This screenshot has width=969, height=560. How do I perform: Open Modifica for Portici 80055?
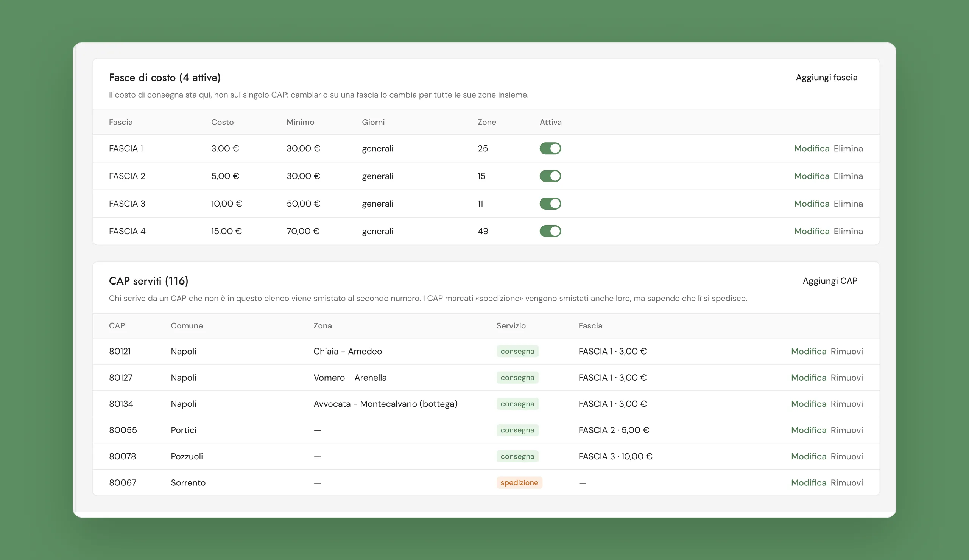coord(809,430)
